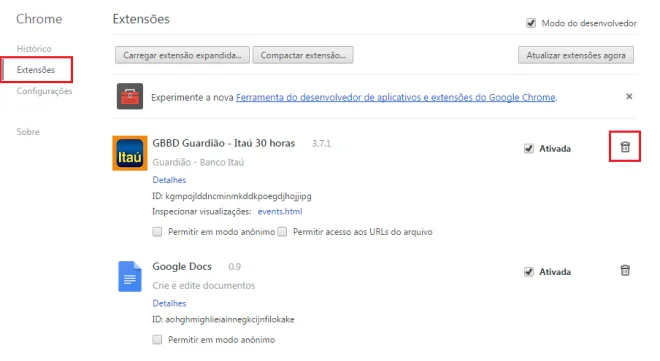Click the Google Docs extension icon
Screen dimensions: 660x361
(130, 276)
